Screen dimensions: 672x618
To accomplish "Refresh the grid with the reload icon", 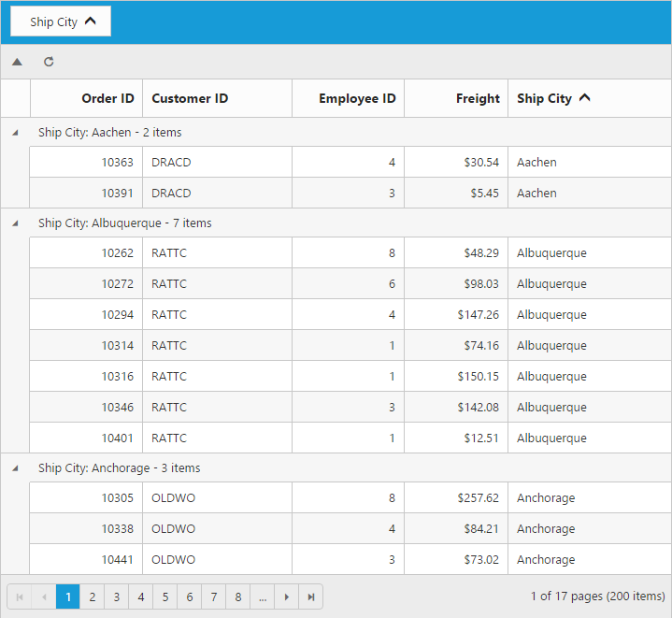I will point(49,62).
